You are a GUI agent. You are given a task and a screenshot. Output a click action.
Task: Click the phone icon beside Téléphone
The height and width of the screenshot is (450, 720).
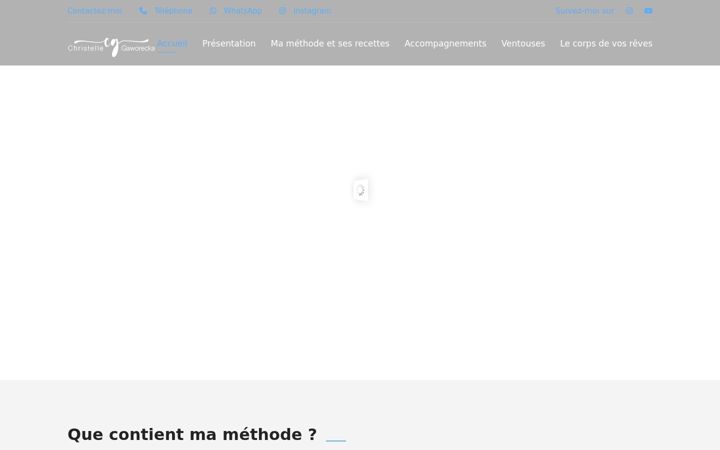pos(143,11)
